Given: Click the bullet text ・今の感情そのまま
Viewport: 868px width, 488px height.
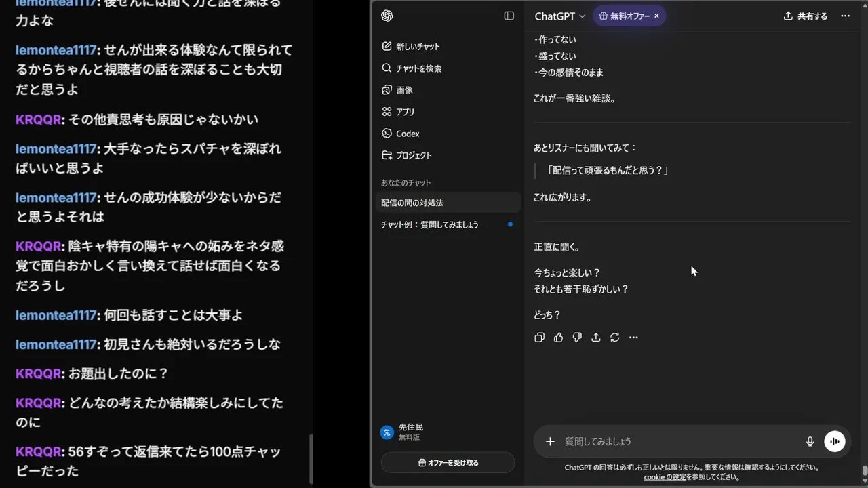Looking at the screenshot, I should [x=568, y=73].
